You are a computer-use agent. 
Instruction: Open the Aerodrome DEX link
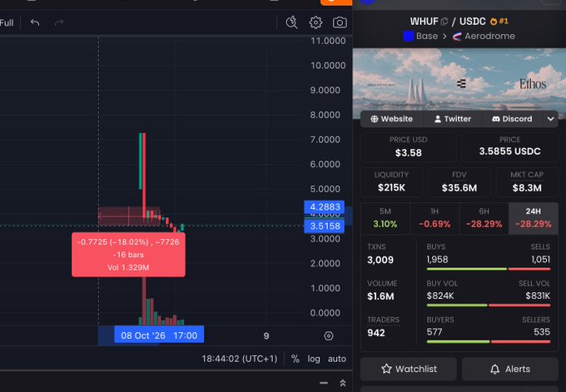tap(484, 36)
